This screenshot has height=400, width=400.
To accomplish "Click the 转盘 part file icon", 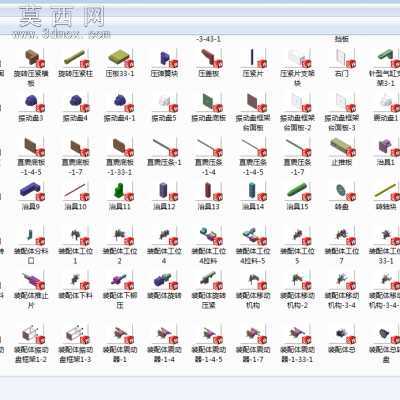I will (342, 191).
